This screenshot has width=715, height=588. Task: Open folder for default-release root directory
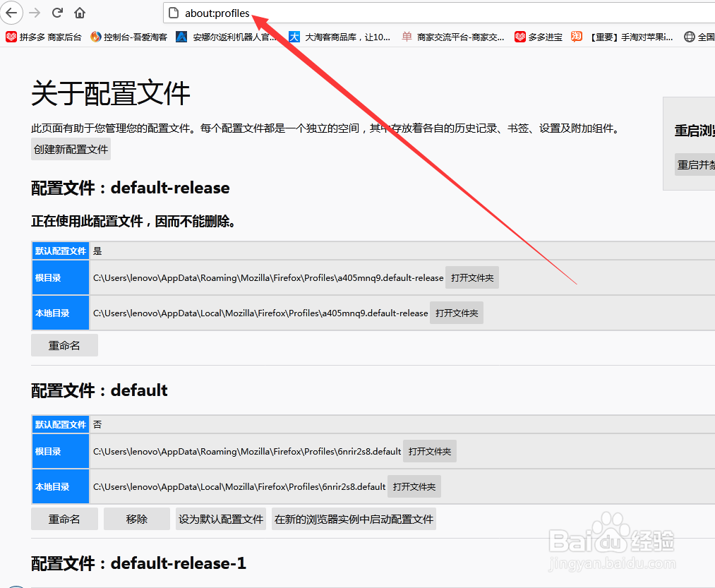(471, 277)
